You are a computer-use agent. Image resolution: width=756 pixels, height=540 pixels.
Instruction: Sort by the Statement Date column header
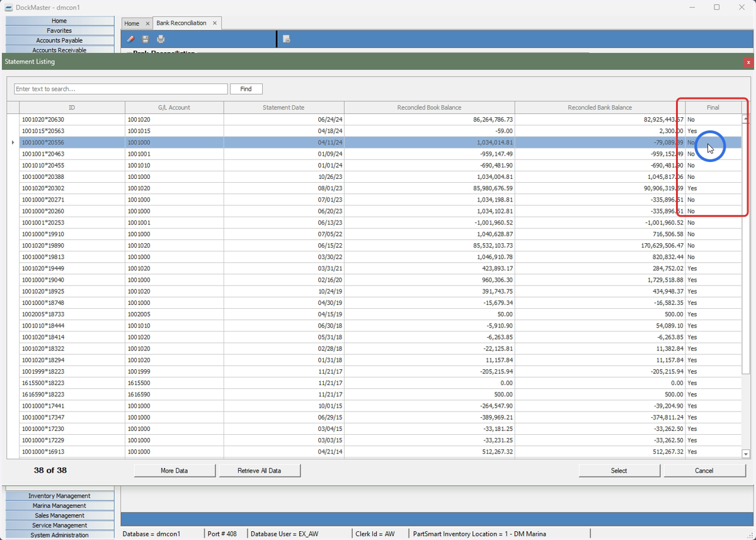[x=283, y=107]
